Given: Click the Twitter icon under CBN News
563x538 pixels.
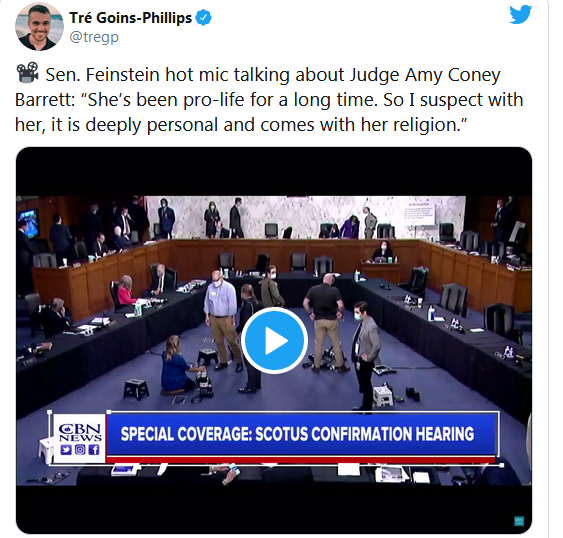Looking at the screenshot, I should click(66, 450).
